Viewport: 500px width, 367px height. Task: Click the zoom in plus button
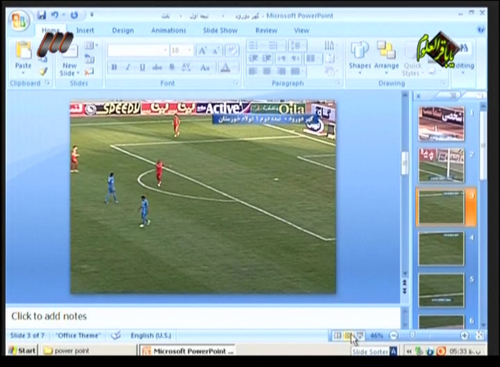(464, 336)
